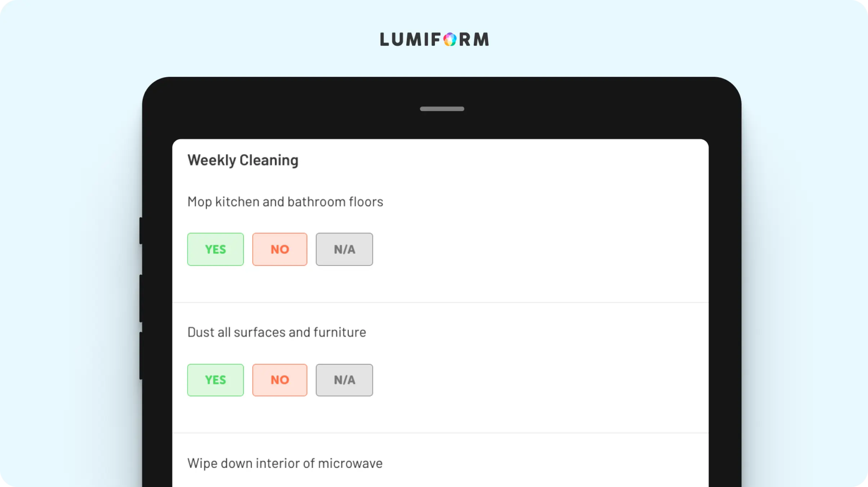Tap the middle side button on the tablet
Image resolution: width=868 pixels, height=487 pixels.
(141, 298)
